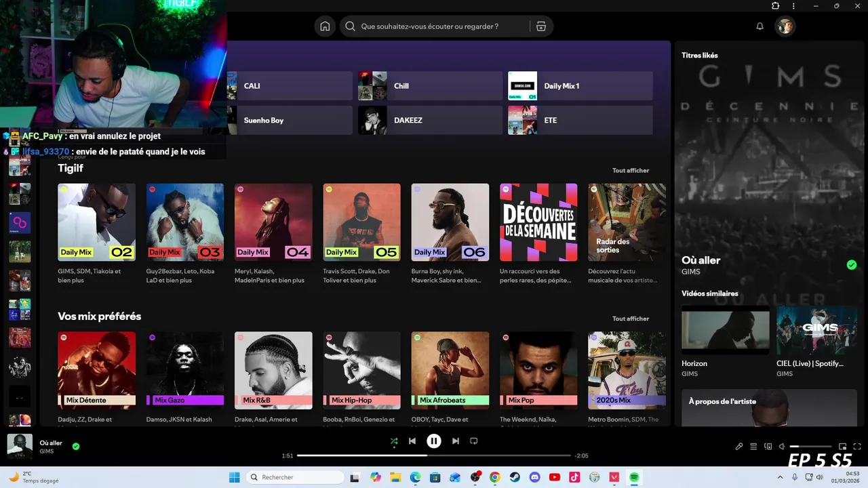Open lyrics with the microphone icon
Viewport: 868px width, 488px height.
click(739, 447)
